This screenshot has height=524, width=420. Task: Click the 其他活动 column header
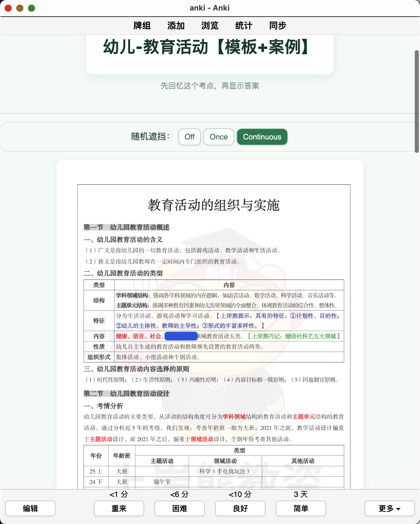click(303, 461)
